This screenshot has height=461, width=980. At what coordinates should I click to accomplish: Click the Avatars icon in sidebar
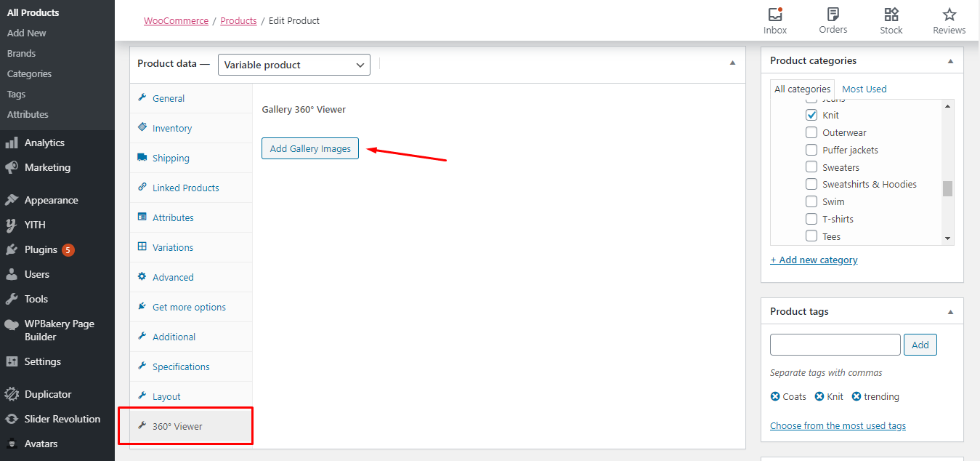click(x=12, y=444)
